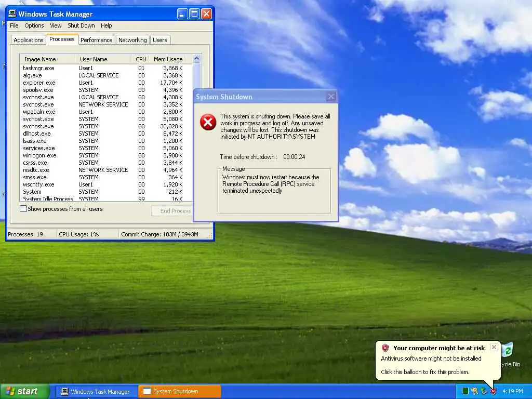Image resolution: width=532 pixels, height=399 pixels.
Task: Click 'Processes: 19' in the status bar
Action: [x=25, y=234]
